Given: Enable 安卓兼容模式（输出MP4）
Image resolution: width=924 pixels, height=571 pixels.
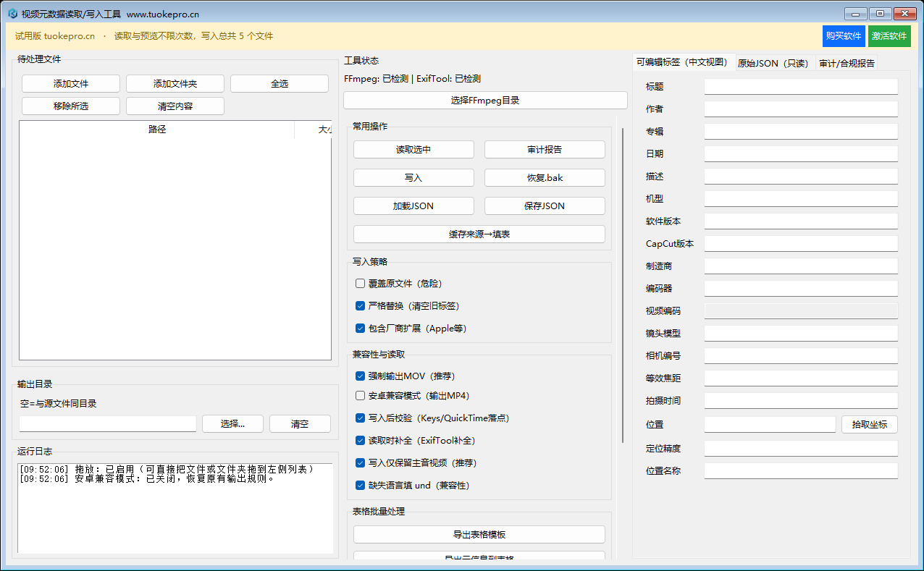Looking at the screenshot, I should point(360,396).
